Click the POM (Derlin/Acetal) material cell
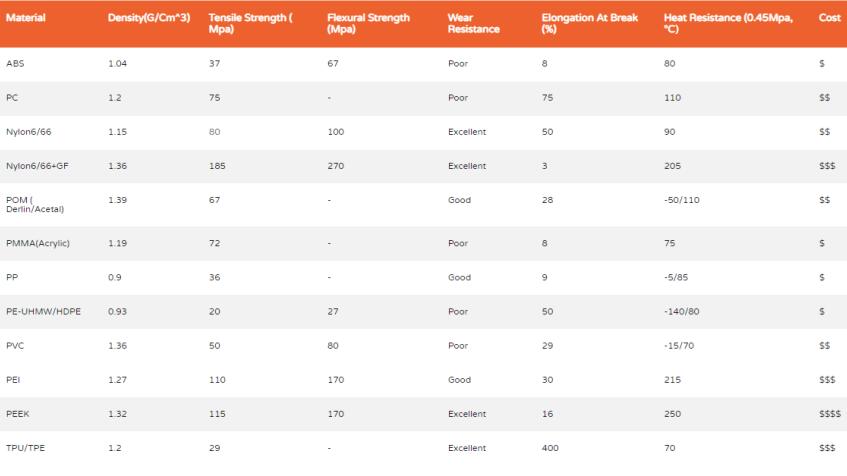The width and height of the screenshot is (847, 476). pos(35,204)
